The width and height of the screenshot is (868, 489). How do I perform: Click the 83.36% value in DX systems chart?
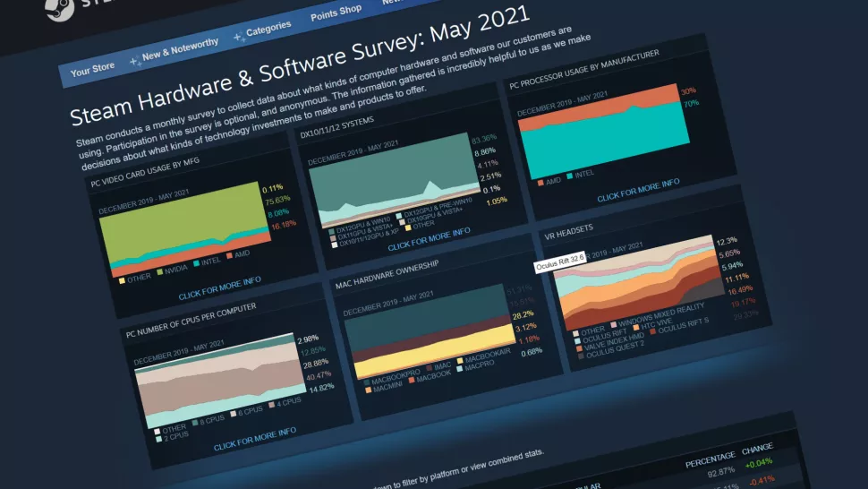point(484,139)
